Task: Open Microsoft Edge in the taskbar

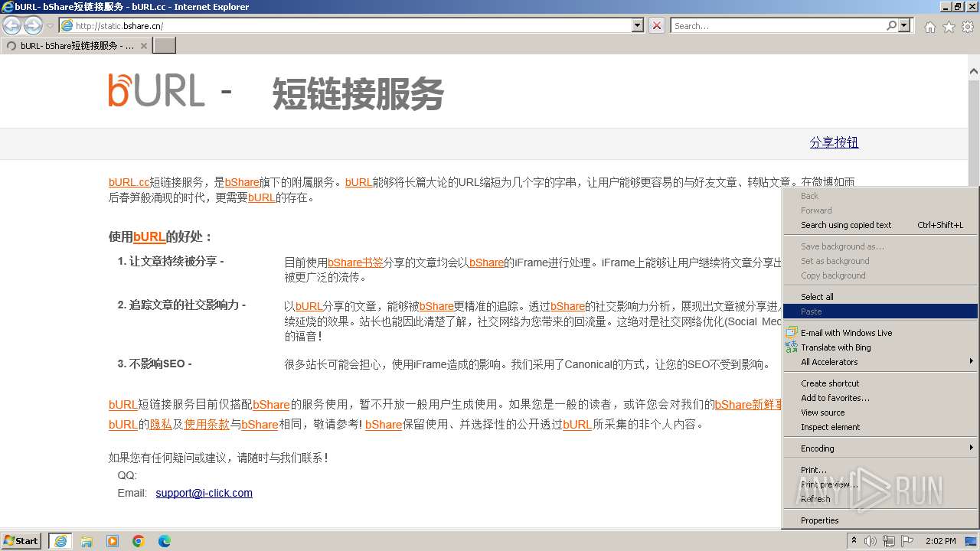Action: (x=165, y=541)
